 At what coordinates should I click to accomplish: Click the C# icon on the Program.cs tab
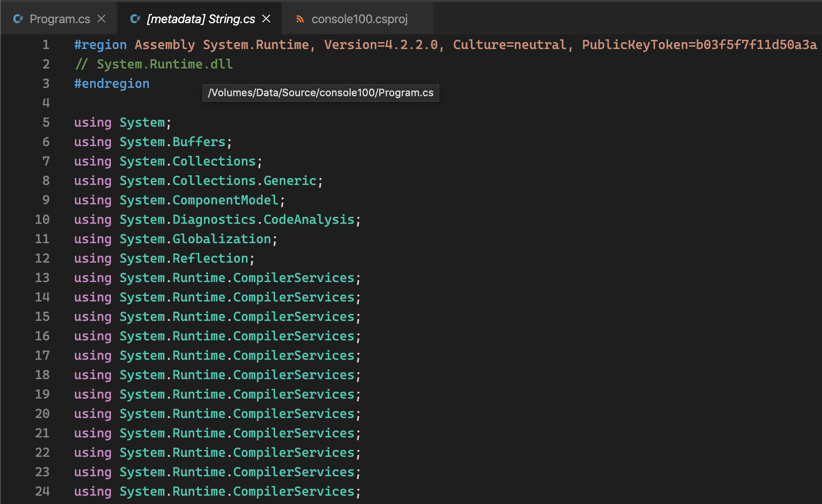pos(18,18)
